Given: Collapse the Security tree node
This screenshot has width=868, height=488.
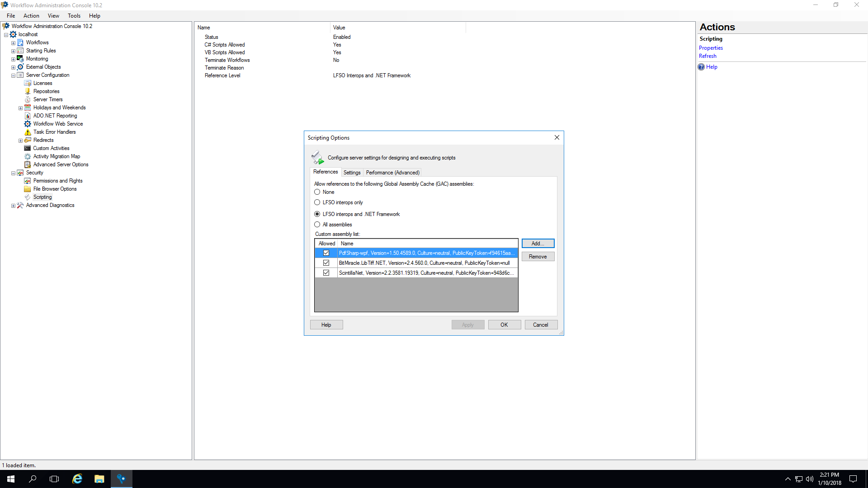Looking at the screenshot, I should click(13, 173).
